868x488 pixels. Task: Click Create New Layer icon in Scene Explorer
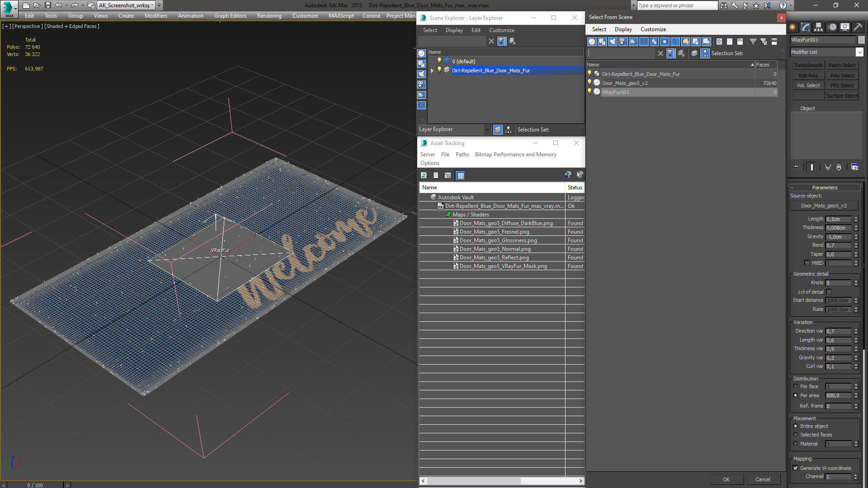(512, 41)
